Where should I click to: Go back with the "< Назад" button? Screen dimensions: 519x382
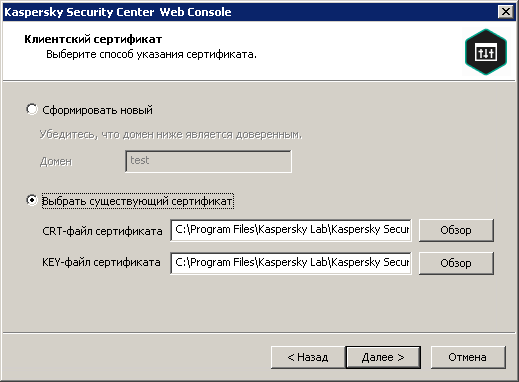tap(308, 357)
